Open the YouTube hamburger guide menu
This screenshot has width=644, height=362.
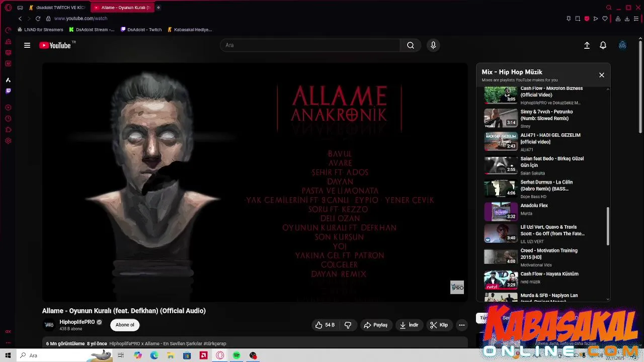coord(27,45)
